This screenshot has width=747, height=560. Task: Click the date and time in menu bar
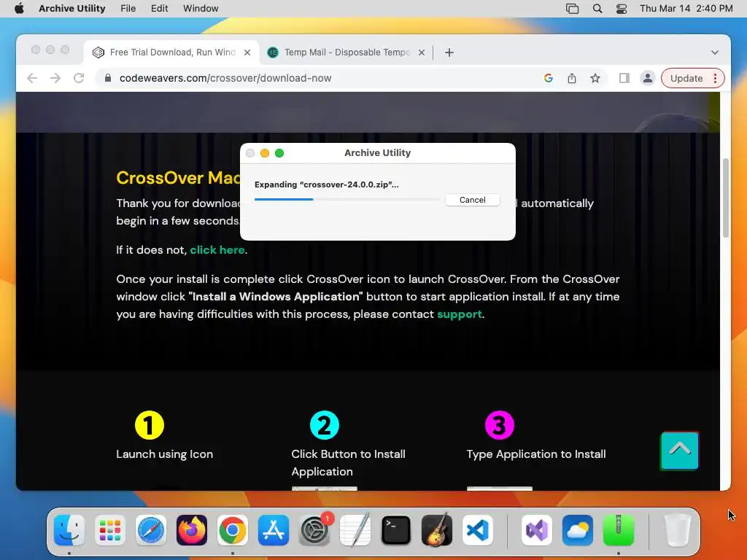pyautogui.click(x=686, y=9)
